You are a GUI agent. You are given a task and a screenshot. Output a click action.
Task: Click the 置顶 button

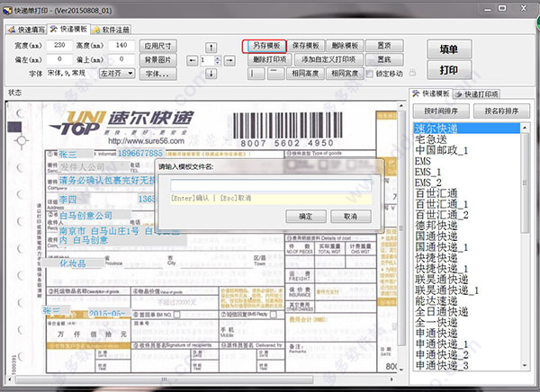[x=384, y=46]
